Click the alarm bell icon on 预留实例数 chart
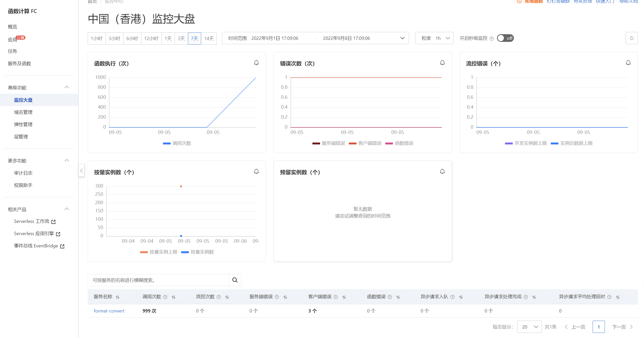Screen dimensions: 644x338 (x=442, y=172)
